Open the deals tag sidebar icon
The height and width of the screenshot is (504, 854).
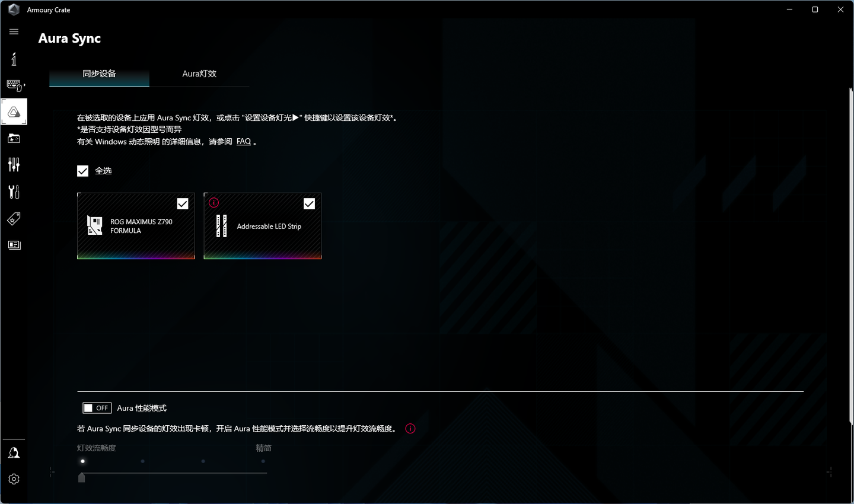pyautogui.click(x=13, y=218)
